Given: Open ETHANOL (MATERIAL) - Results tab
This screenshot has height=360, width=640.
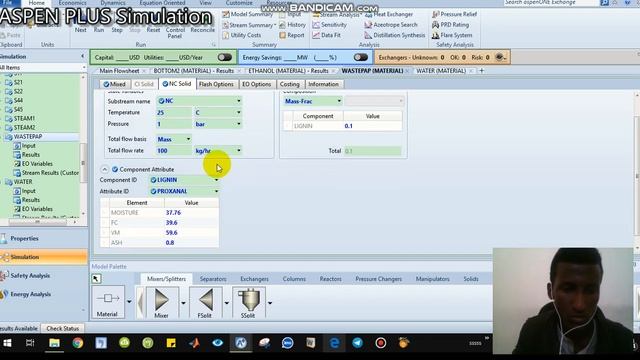Looking at the screenshot, I should click(288, 71).
